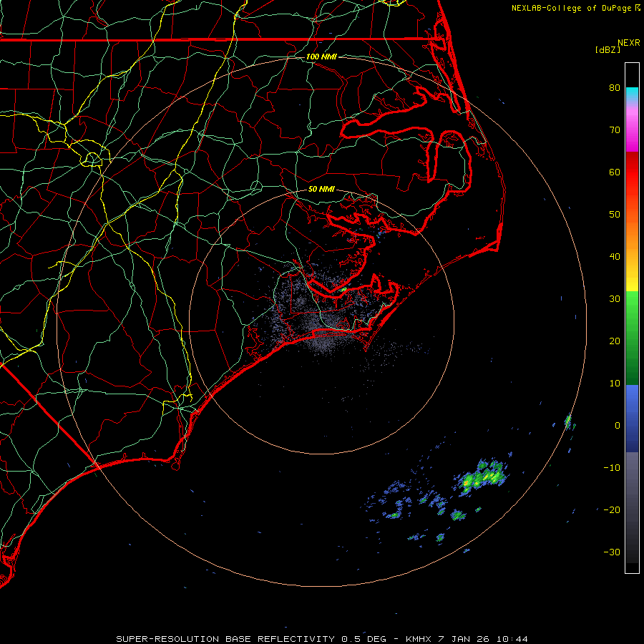
Task: Click the 30 value on dBZ scale
Action: click(615, 299)
